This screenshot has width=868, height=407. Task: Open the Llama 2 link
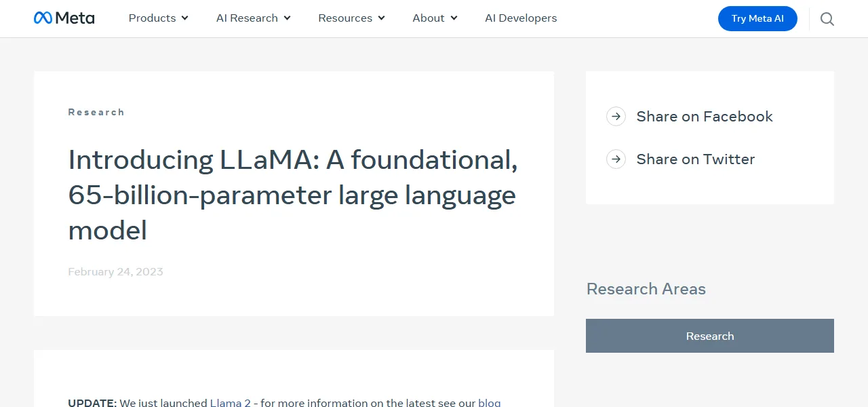(231, 403)
